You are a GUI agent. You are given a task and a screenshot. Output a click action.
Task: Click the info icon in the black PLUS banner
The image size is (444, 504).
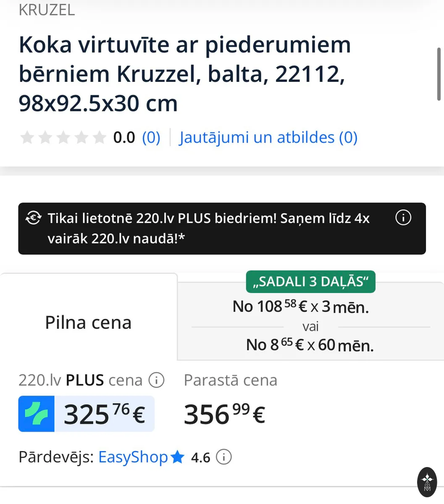(403, 218)
